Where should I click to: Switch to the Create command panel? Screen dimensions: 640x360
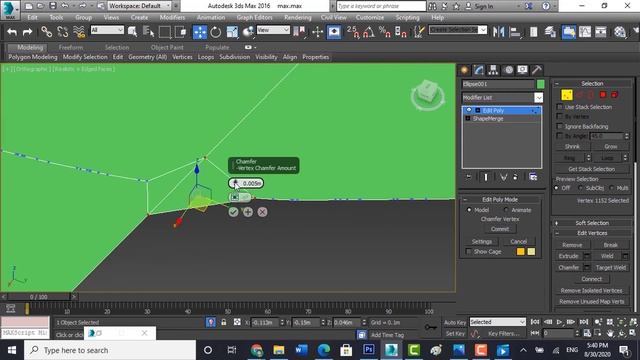click(x=464, y=70)
